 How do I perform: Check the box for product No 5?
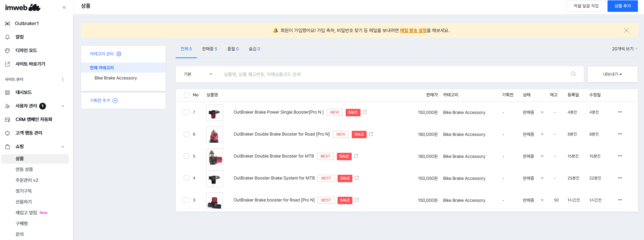187,156
